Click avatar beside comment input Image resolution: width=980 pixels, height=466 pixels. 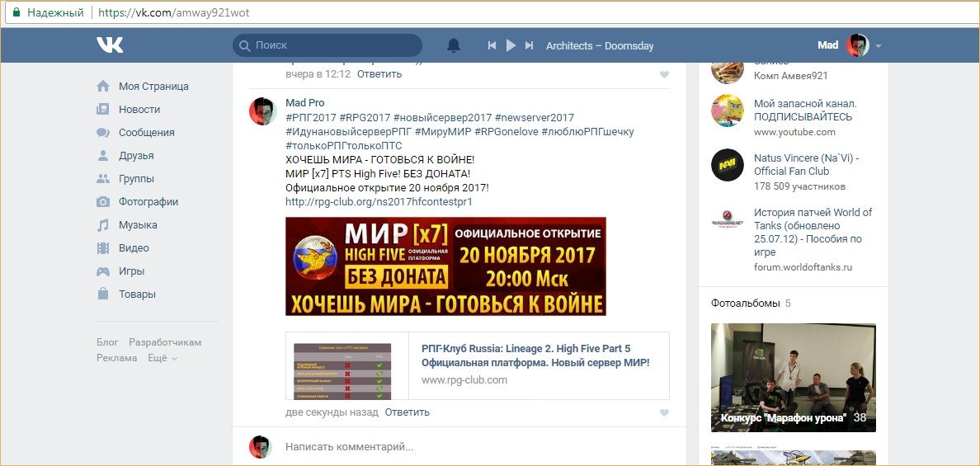pyautogui.click(x=260, y=447)
